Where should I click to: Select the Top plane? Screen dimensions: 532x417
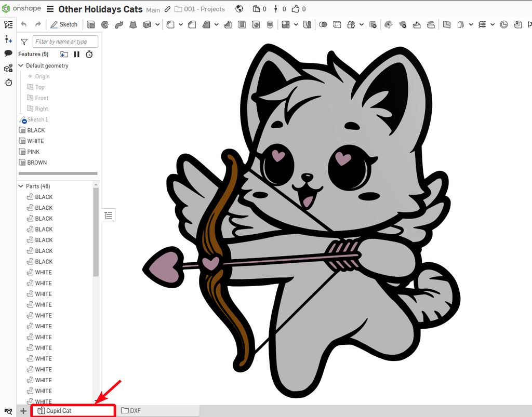[x=39, y=87]
